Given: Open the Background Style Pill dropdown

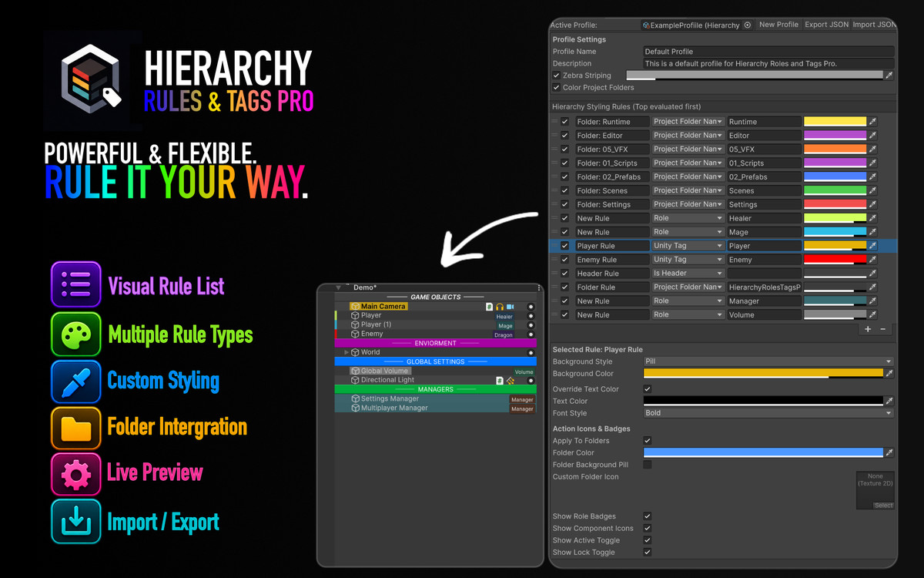Looking at the screenshot, I should 768,361.
